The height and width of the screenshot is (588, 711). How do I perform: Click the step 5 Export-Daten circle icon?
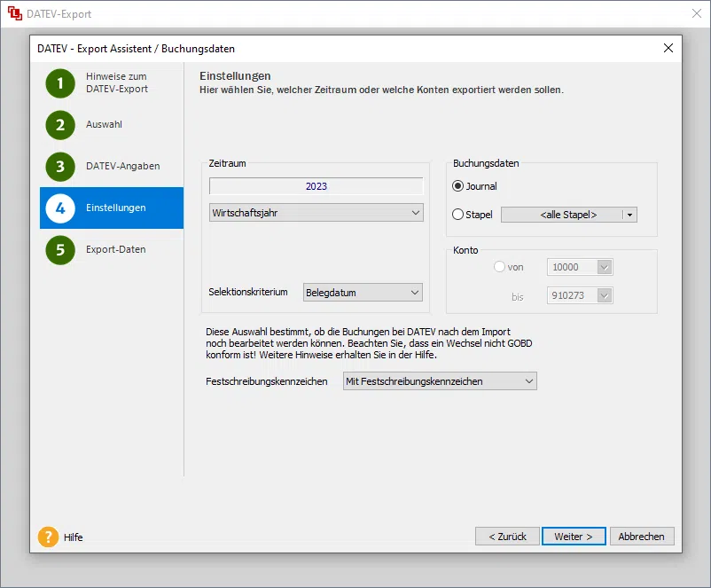click(x=60, y=250)
